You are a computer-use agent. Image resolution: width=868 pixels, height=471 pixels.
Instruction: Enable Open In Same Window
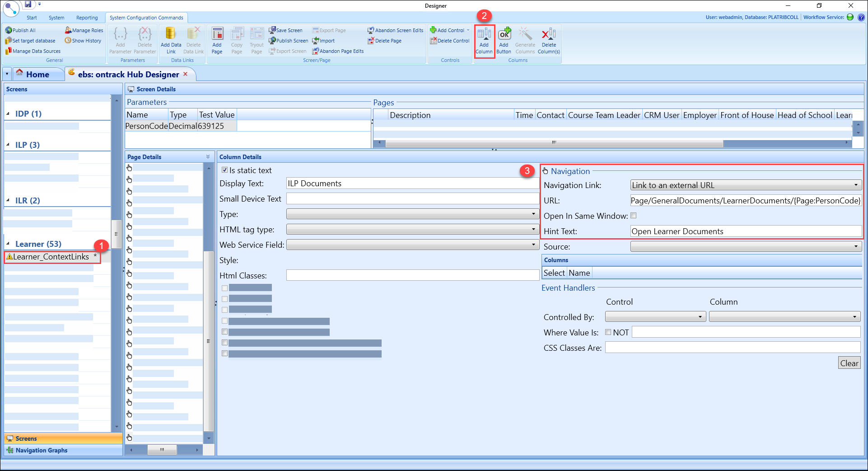634,216
